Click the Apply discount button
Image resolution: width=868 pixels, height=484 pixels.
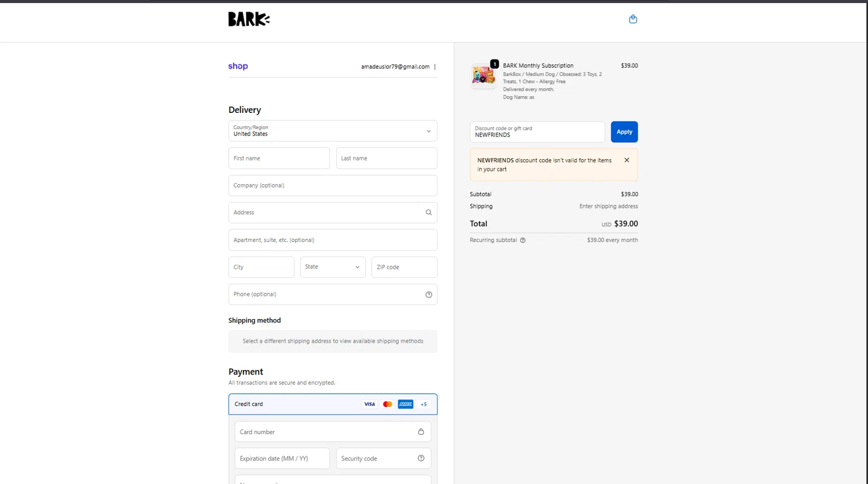[x=624, y=132]
